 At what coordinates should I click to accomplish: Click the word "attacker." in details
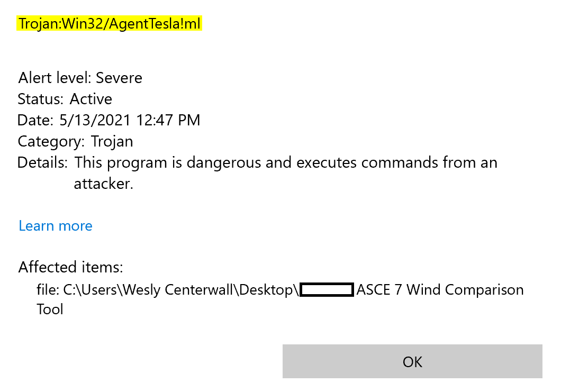point(104,184)
